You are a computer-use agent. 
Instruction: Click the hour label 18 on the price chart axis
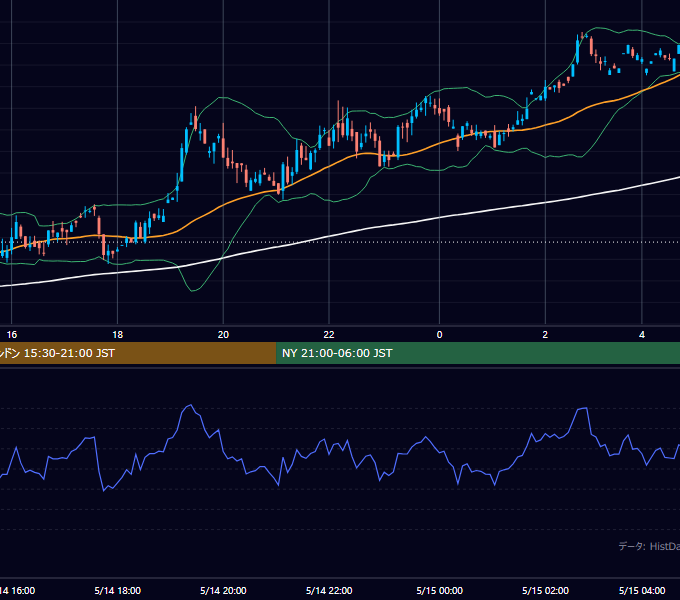coord(118,334)
